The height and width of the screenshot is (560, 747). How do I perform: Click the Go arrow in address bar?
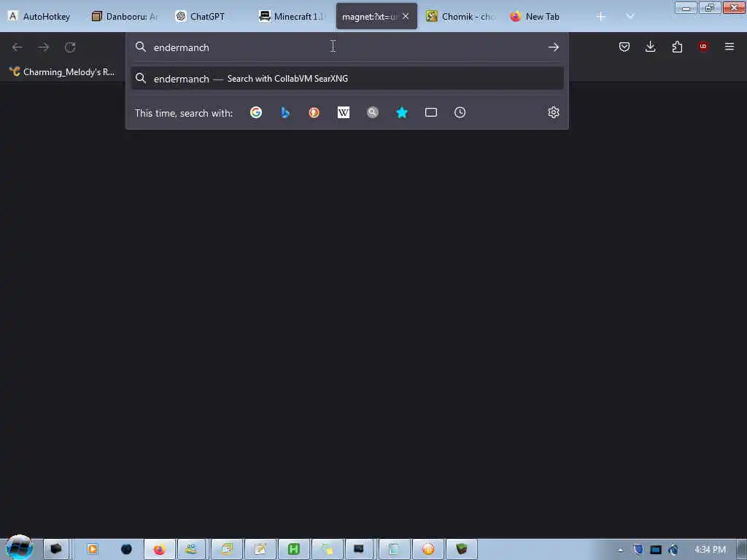click(x=553, y=47)
